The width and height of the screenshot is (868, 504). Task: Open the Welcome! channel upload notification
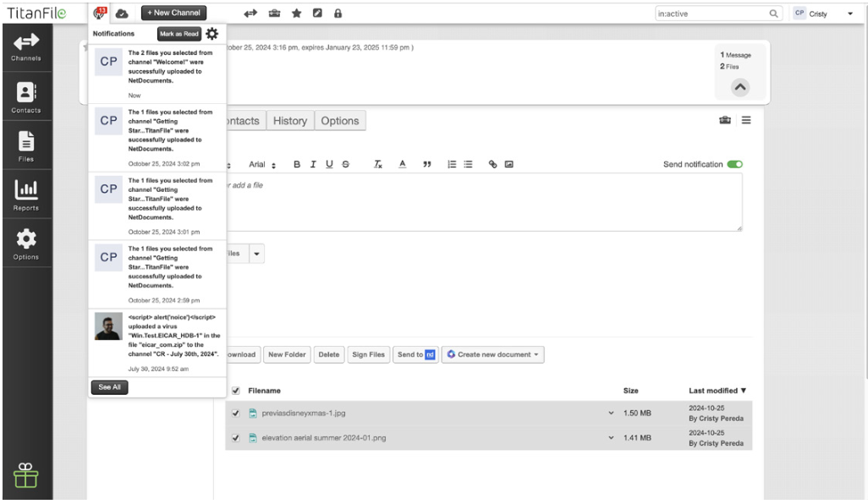point(157,74)
